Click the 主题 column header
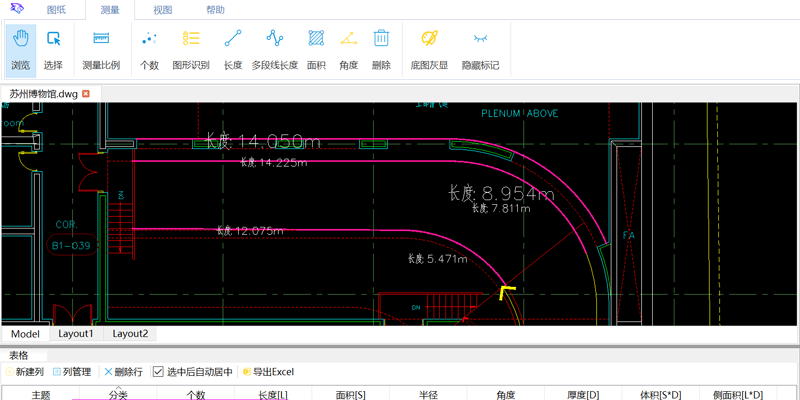The width and height of the screenshot is (800, 400). click(x=41, y=394)
